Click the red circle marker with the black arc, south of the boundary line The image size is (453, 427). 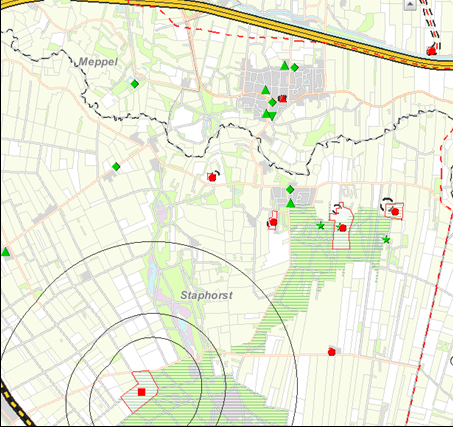coord(212,177)
